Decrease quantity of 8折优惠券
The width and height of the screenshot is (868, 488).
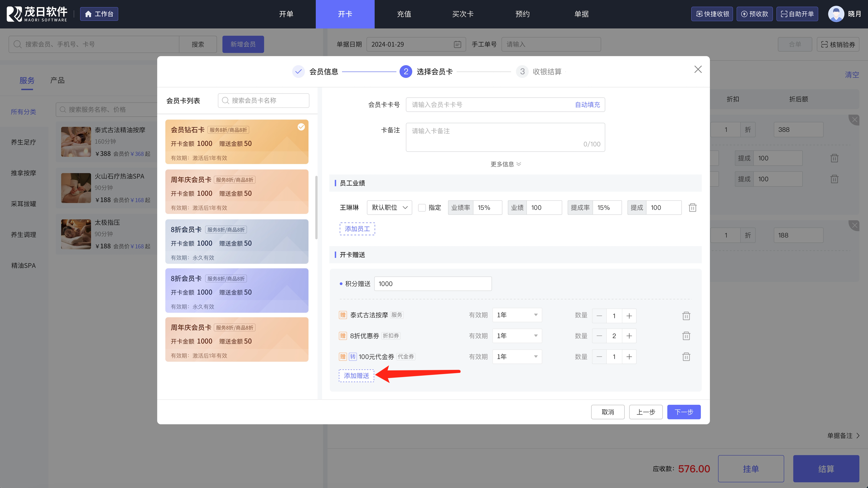point(599,336)
